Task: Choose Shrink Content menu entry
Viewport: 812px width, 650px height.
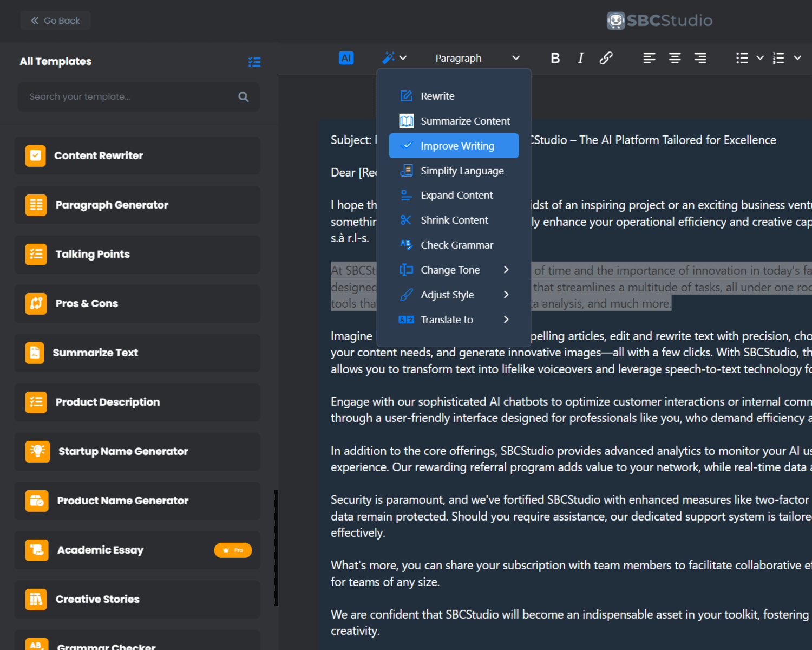Action: coord(454,220)
